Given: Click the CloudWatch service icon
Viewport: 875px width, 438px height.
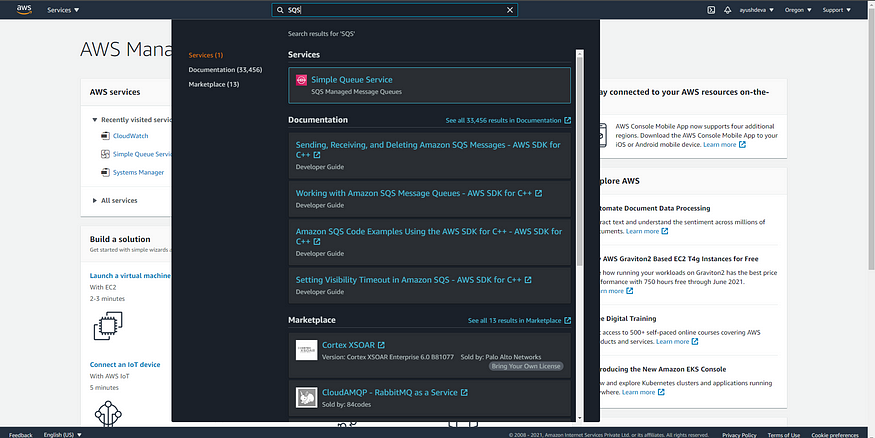Looking at the screenshot, I should click(105, 136).
